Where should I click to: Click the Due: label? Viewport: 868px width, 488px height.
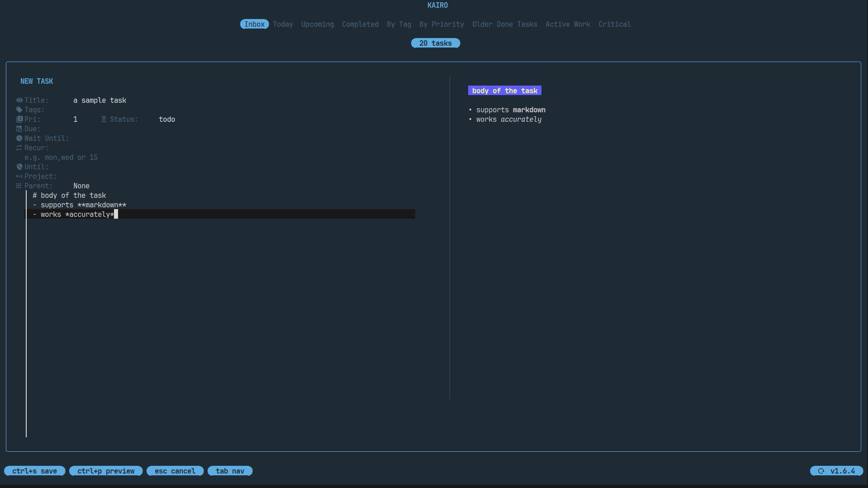[33, 129]
